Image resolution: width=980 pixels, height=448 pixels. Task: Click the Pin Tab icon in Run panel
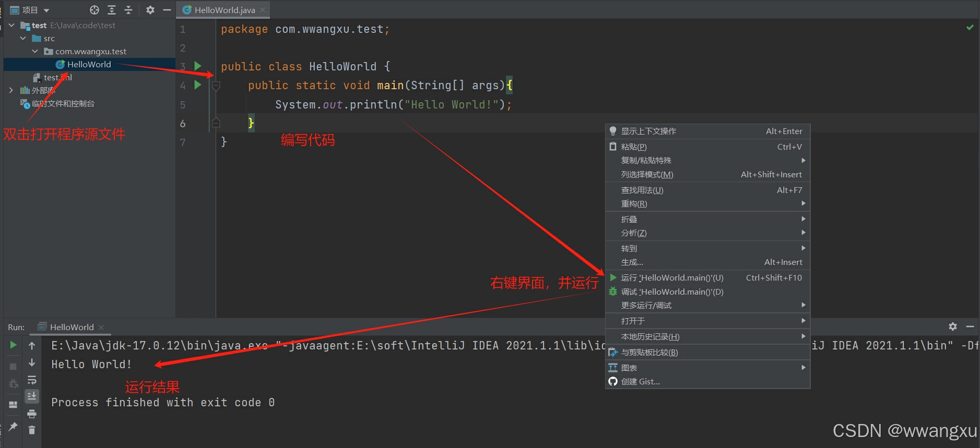[13, 427]
